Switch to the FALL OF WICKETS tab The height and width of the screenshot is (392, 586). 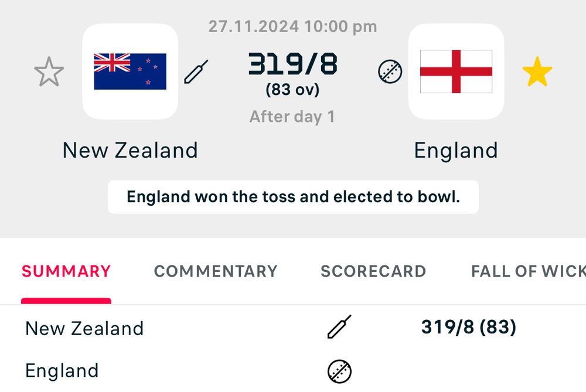(x=527, y=271)
